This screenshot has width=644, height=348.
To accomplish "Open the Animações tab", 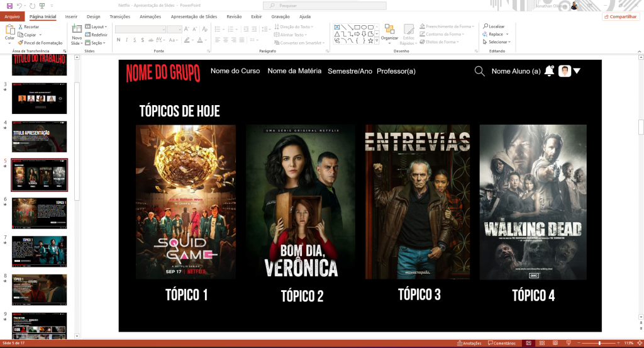I will (150, 17).
